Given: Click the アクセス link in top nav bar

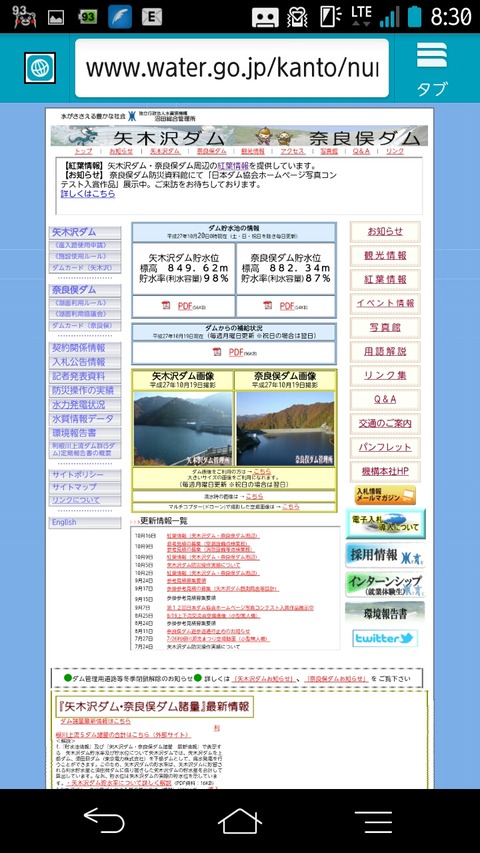Looking at the screenshot, I should (x=292, y=151).
